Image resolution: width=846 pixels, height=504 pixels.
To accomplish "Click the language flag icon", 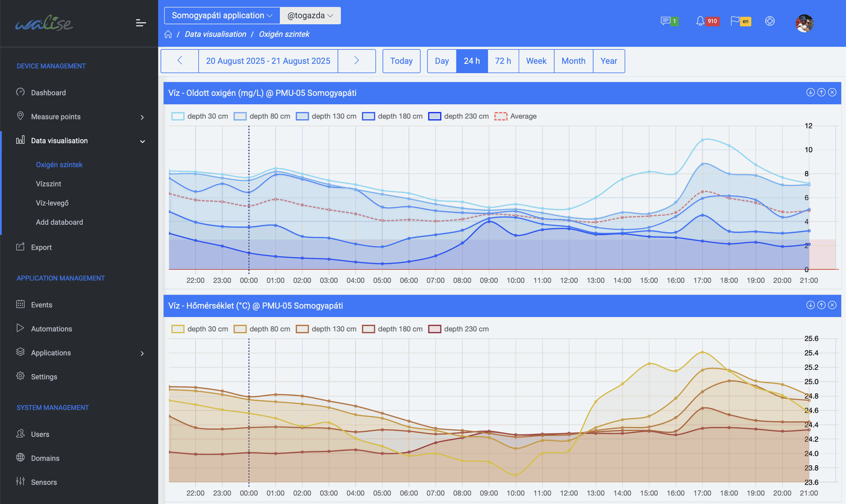I will coord(735,21).
